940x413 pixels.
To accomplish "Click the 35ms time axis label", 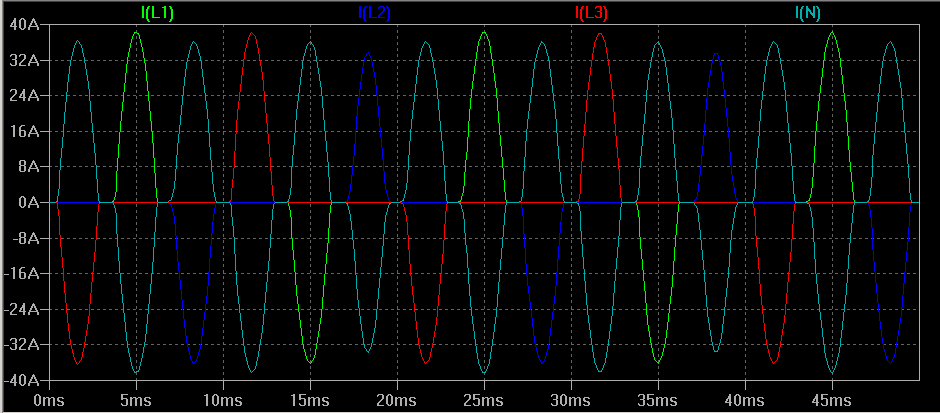I will click(x=658, y=400).
